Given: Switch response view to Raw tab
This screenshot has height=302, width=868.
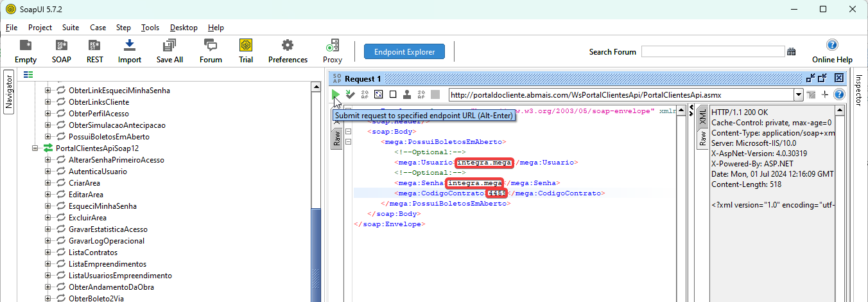Looking at the screenshot, I should point(702,138).
